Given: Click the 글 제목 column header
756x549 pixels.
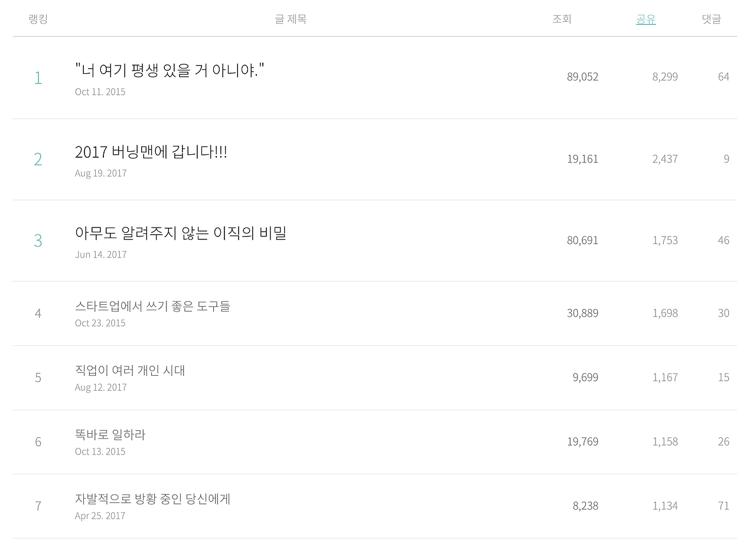Looking at the screenshot, I should tap(291, 19).
